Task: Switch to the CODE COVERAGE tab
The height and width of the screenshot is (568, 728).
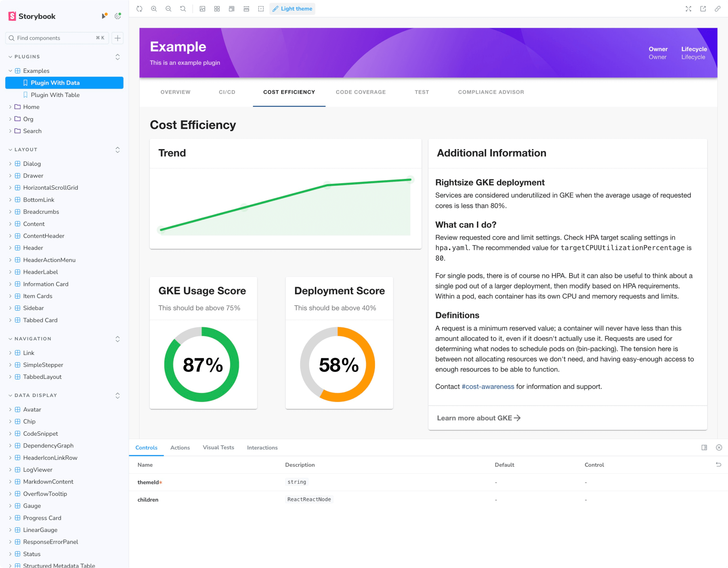Action: (361, 92)
